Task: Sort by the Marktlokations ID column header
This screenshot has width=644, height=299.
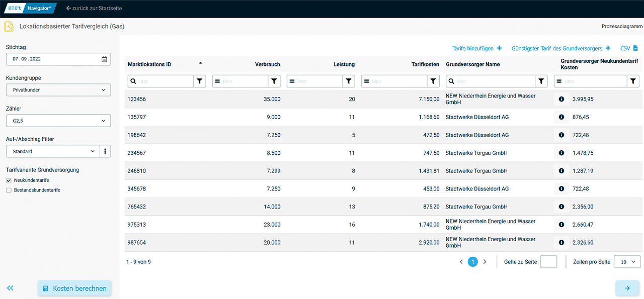Action: pos(149,64)
